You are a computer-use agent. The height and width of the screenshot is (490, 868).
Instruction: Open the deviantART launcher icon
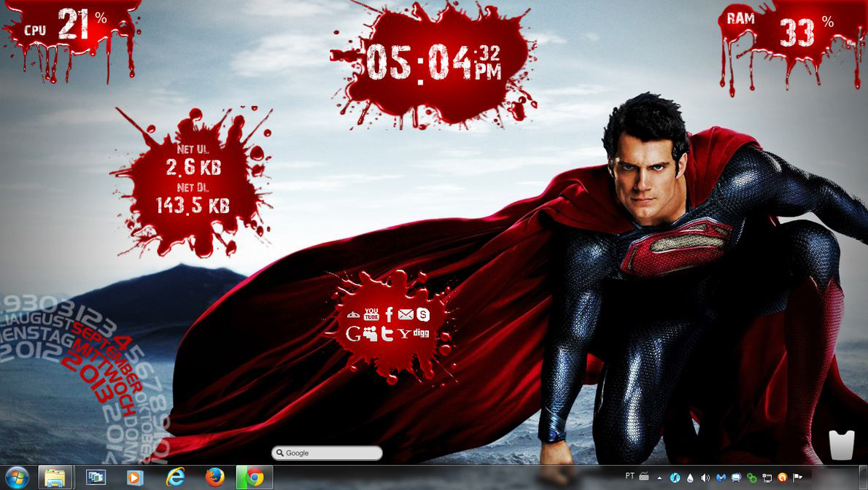[353, 315]
